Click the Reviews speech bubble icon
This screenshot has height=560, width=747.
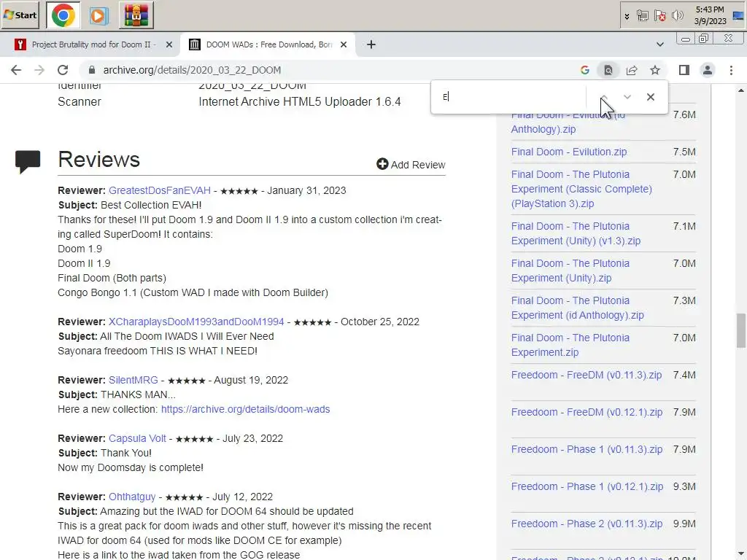pyautogui.click(x=28, y=161)
